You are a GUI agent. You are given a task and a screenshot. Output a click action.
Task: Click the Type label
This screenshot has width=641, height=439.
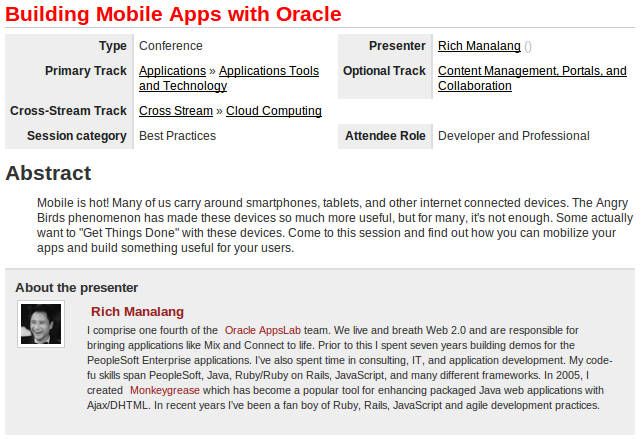[113, 46]
